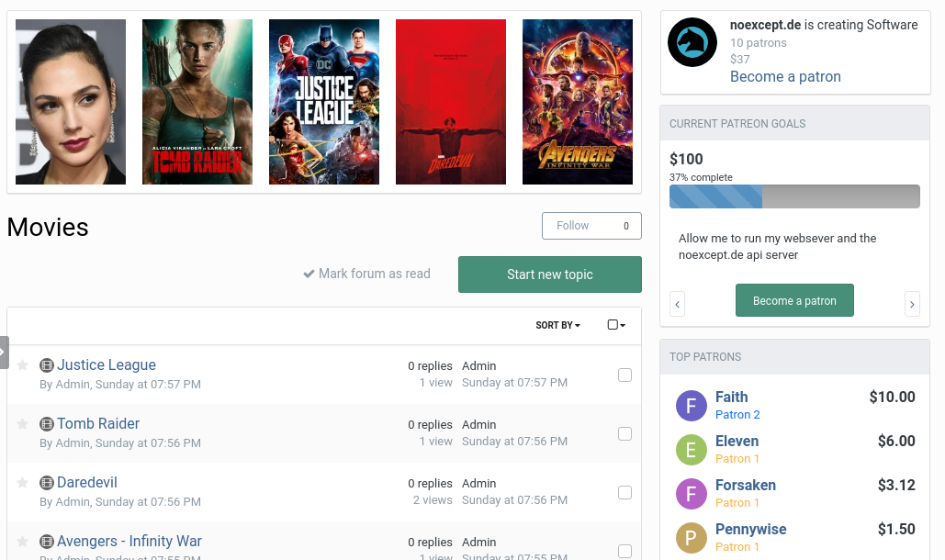Image resolution: width=945 pixels, height=560 pixels.
Task: Open the collapsed side panel arrow tab
Action: 4,353
